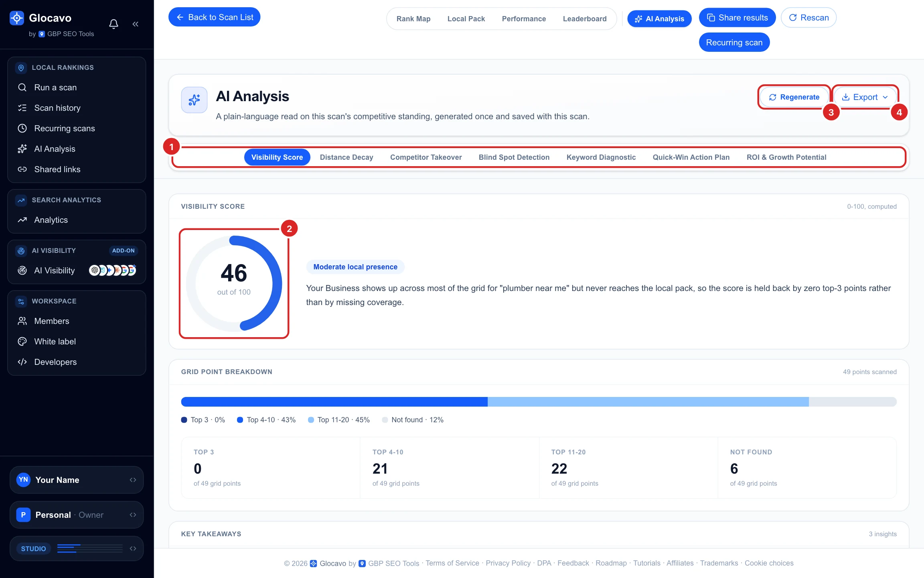This screenshot has width=924, height=578.
Task: Open the Leaderboard tab
Action: coord(585,19)
